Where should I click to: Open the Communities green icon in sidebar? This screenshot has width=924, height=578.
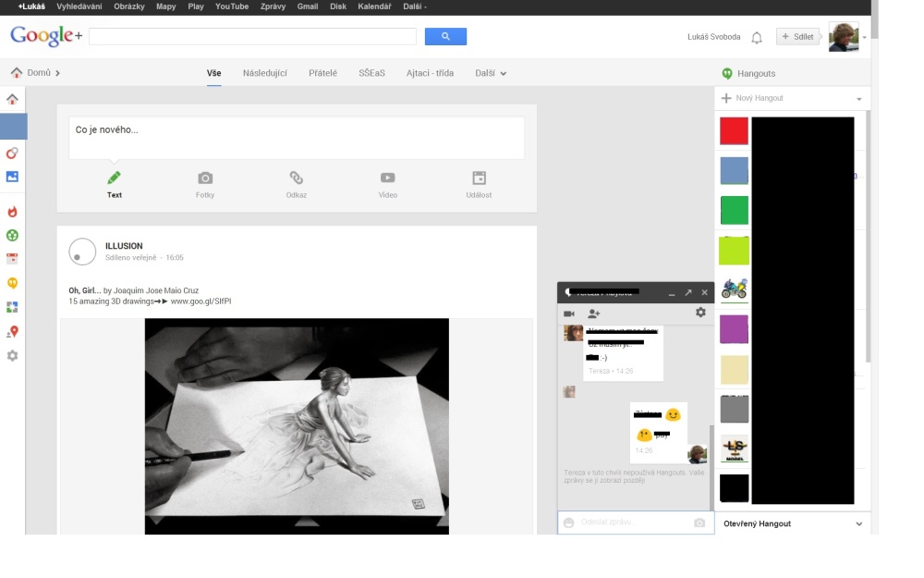coord(12,235)
